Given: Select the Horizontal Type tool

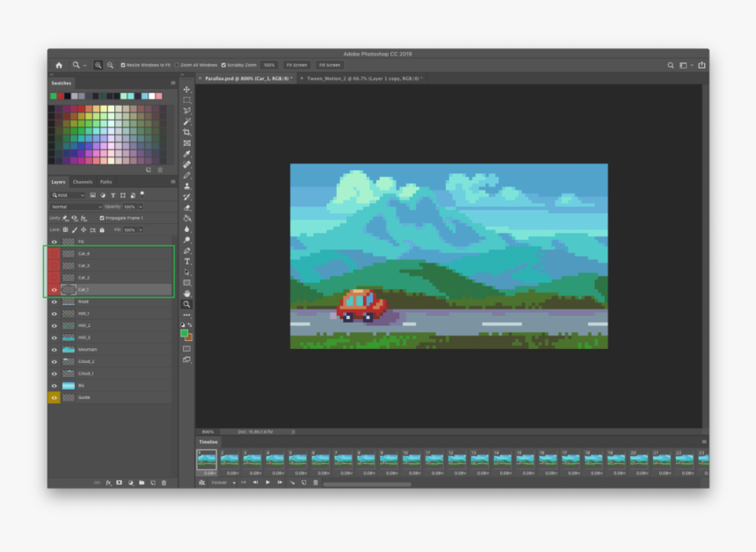Looking at the screenshot, I should coord(186,259).
